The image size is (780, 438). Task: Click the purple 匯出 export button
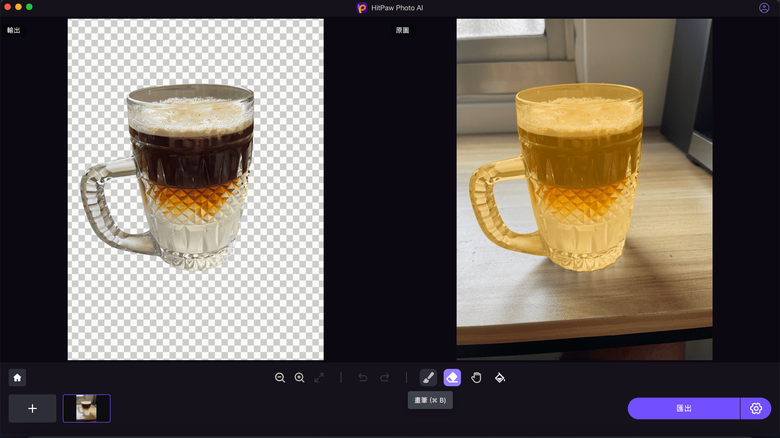[683, 408]
